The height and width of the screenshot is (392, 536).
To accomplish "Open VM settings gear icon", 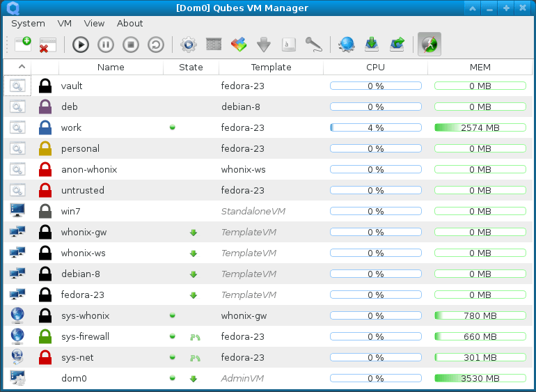I will pos(189,45).
